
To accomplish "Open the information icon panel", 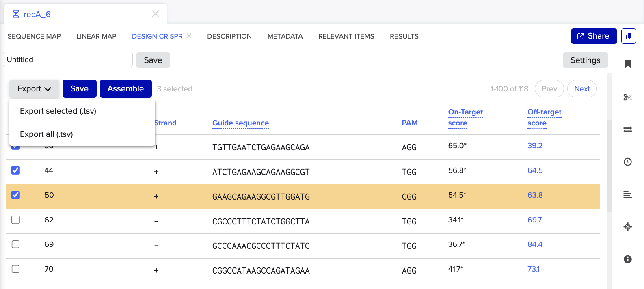I will pos(628,259).
